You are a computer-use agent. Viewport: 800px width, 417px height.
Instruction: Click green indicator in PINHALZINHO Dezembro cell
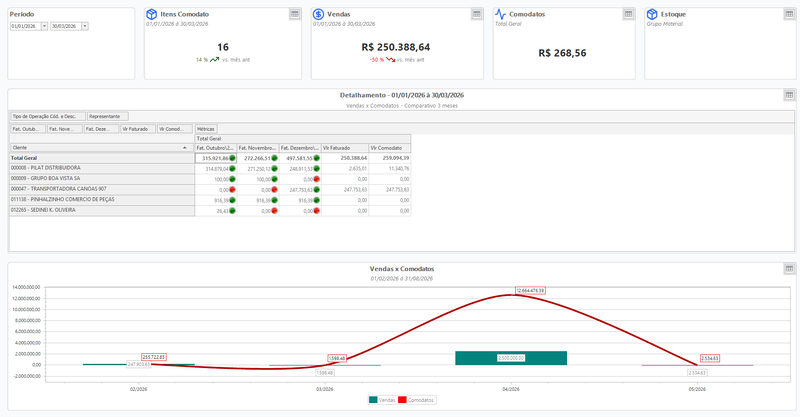[317, 201]
